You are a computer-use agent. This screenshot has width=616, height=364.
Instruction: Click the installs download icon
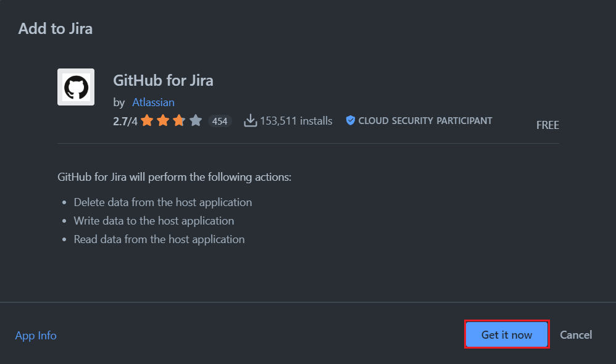click(x=250, y=120)
